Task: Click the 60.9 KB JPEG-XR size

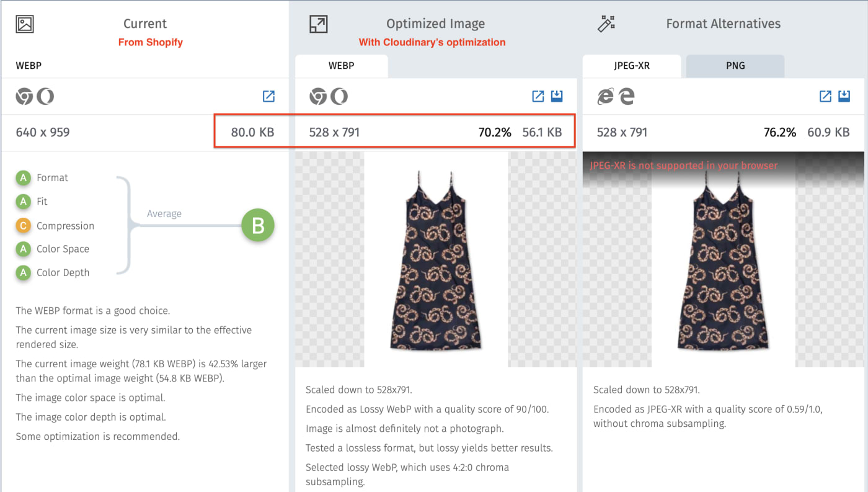Action: click(828, 132)
